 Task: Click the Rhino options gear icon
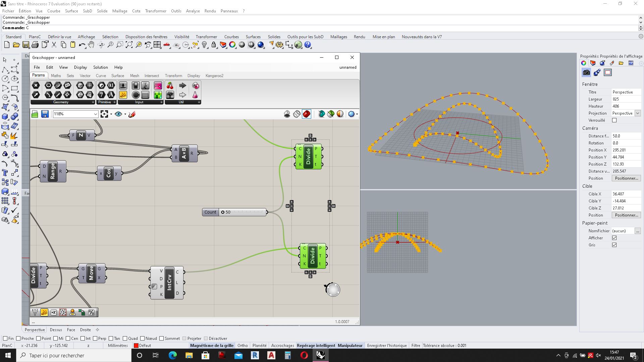pyautogui.click(x=279, y=45)
